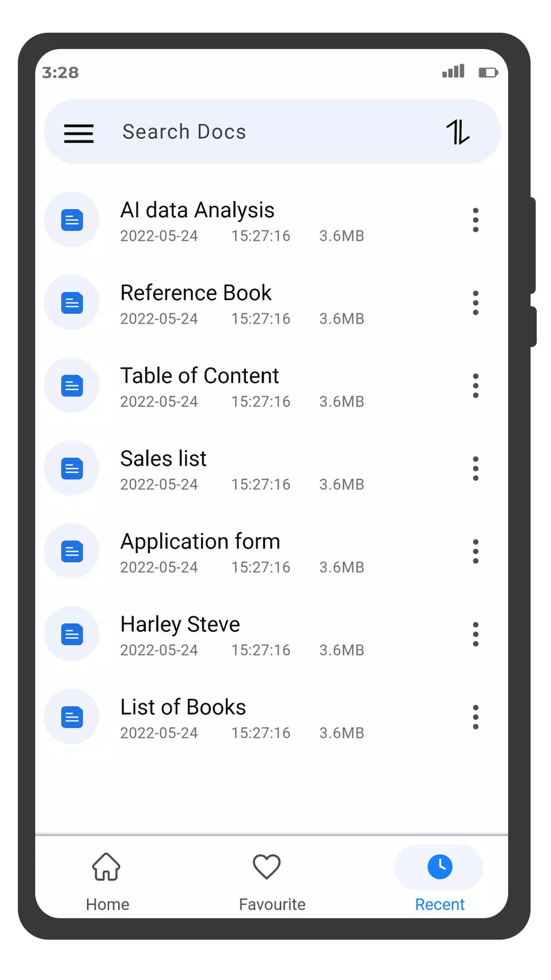Select the Table of Content title
The width and height of the screenshot is (551, 980).
[x=199, y=376]
